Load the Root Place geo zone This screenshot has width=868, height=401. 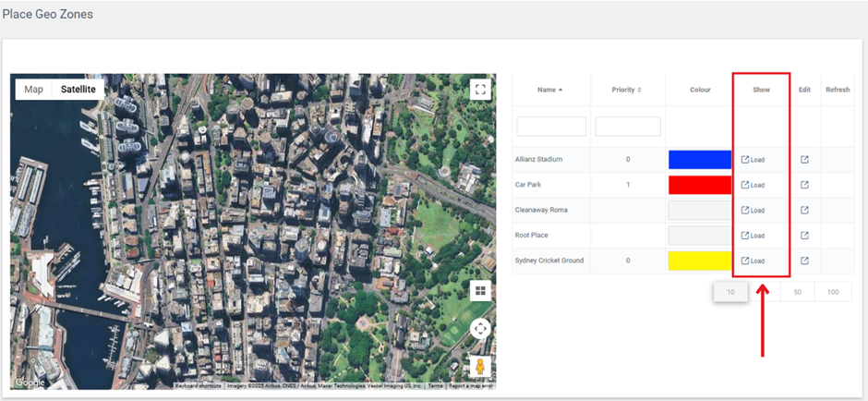point(753,236)
